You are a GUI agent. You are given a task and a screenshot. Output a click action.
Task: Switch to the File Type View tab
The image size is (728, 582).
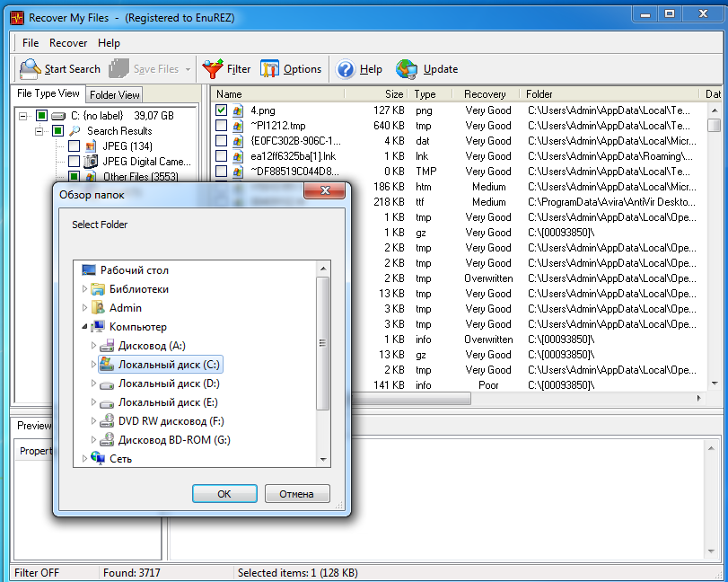click(x=48, y=93)
